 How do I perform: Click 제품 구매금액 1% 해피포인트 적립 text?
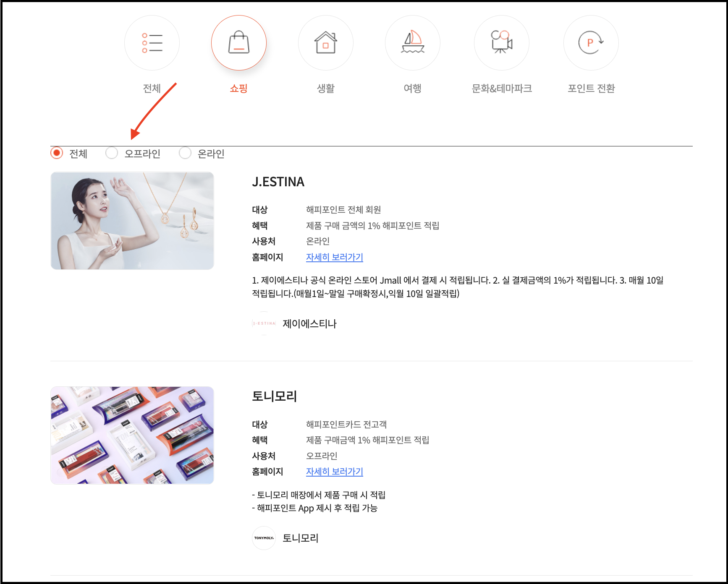(368, 440)
